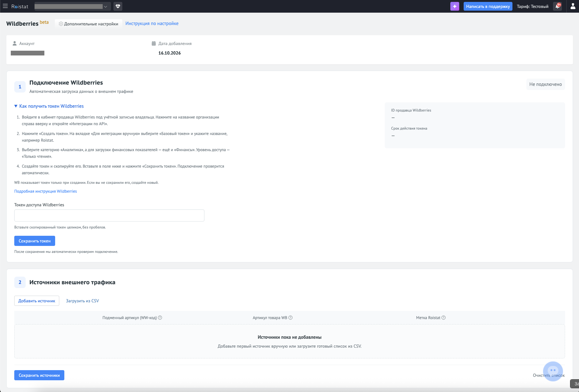Click the Подключение Wildberries heading
579x392 pixels.
[66, 83]
